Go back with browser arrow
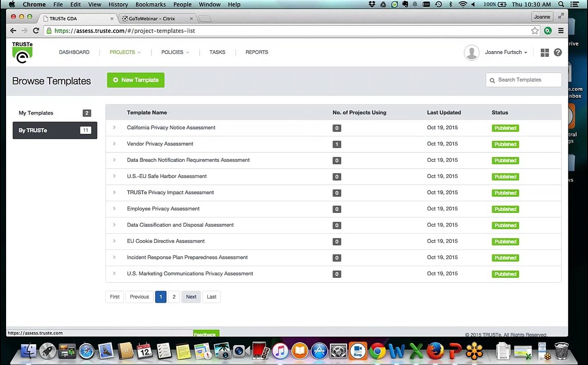588x365 pixels. coord(13,31)
